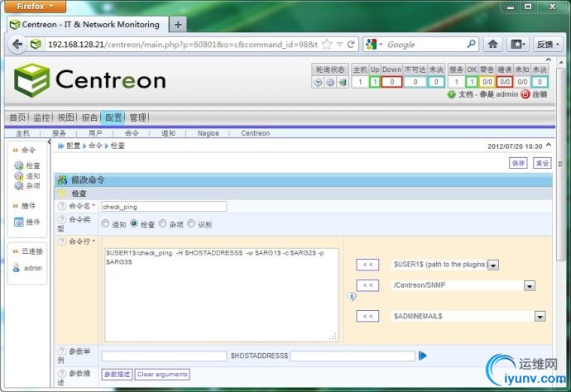Select the Nagios submenu
Screen dimensions: 571x392
(x=209, y=133)
